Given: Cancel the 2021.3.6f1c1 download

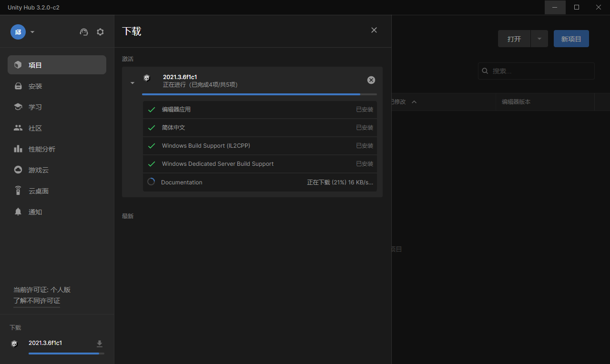Looking at the screenshot, I should tap(371, 80).
